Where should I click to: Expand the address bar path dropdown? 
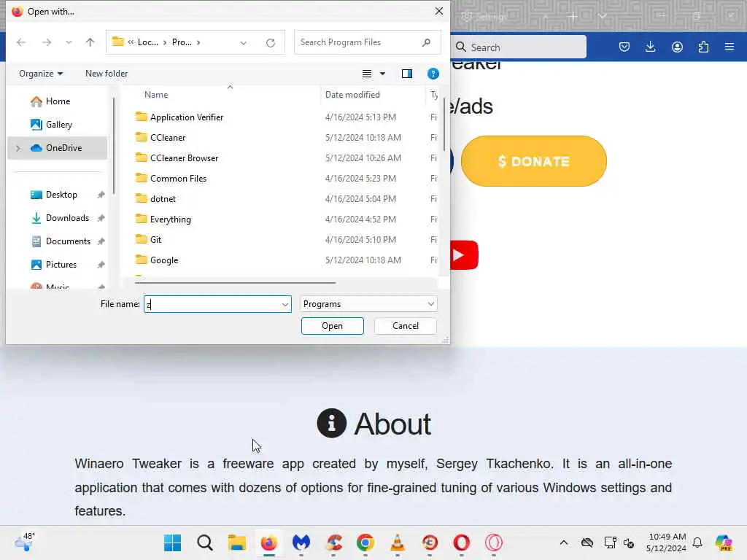point(244,43)
